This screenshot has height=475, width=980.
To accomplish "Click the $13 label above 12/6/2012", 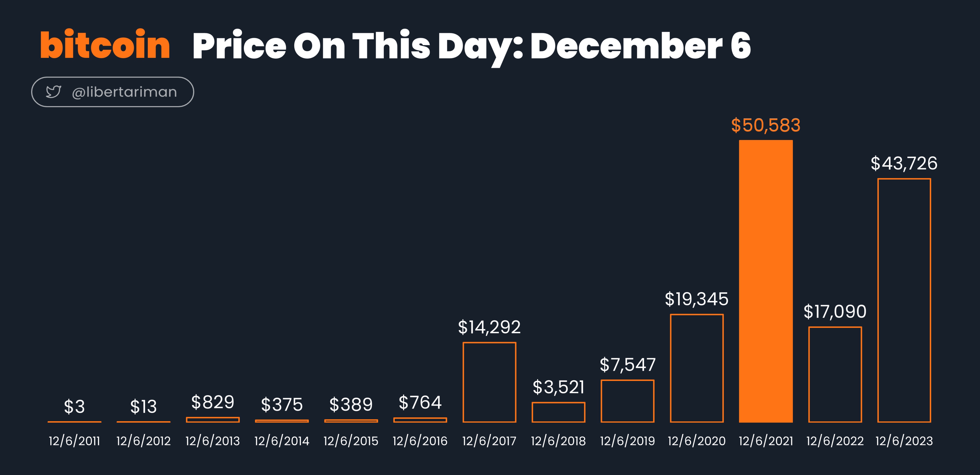I will click(x=143, y=407).
